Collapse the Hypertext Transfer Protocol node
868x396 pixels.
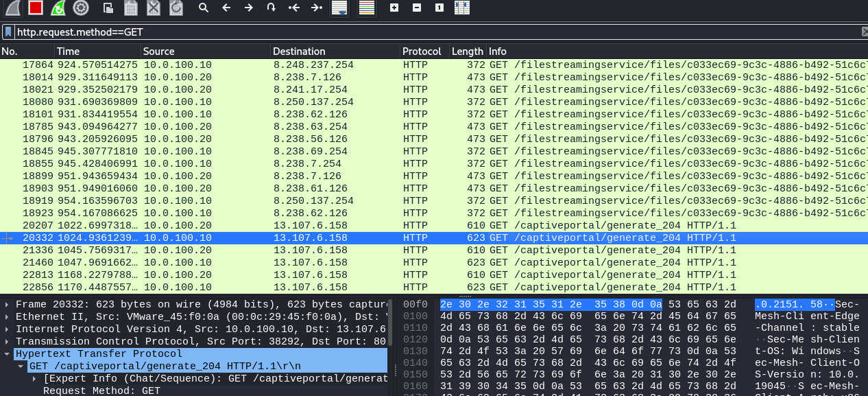pyautogui.click(x=8, y=353)
